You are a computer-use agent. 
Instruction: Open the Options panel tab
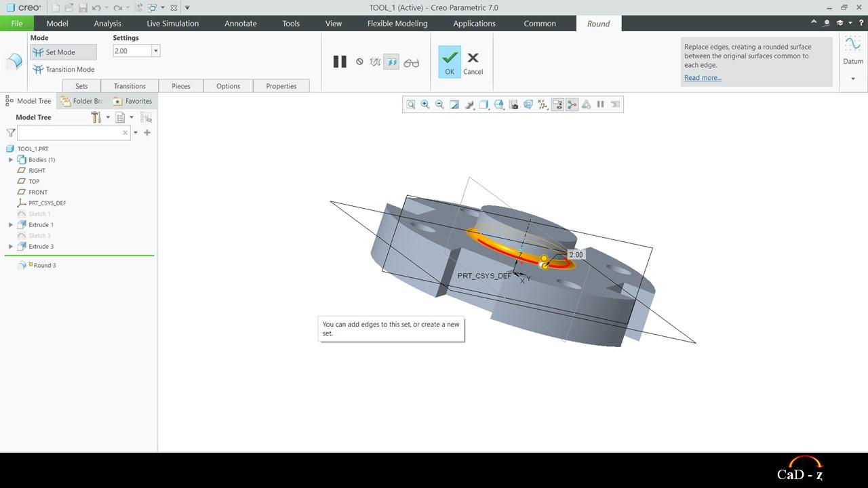click(228, 86)
